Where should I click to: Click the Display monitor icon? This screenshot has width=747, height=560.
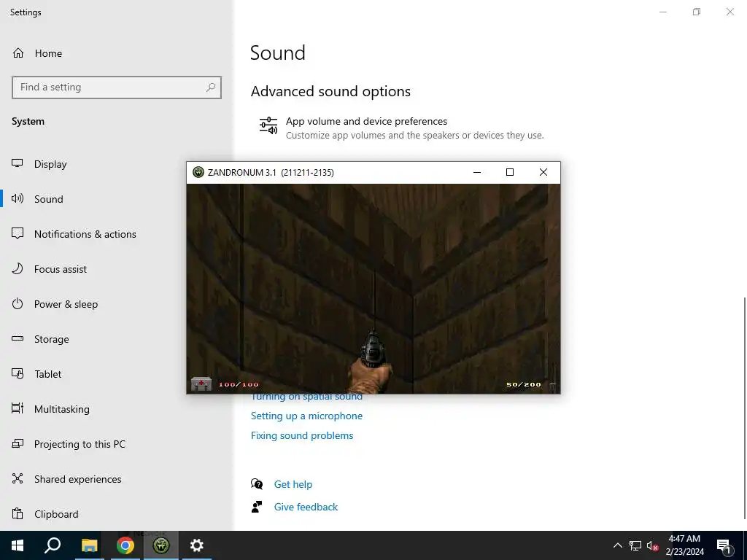coord(18,163)
